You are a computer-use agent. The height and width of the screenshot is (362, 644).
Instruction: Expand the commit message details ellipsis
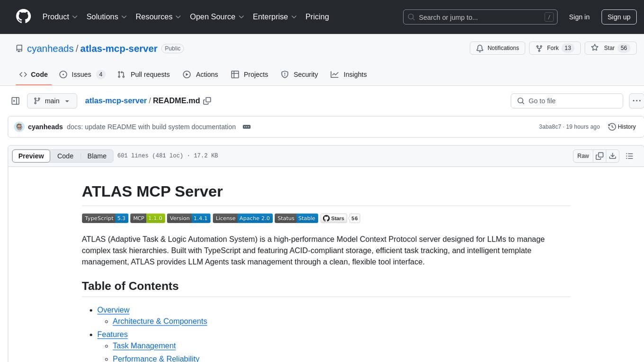pyautogui.click(x=246, y=127)
